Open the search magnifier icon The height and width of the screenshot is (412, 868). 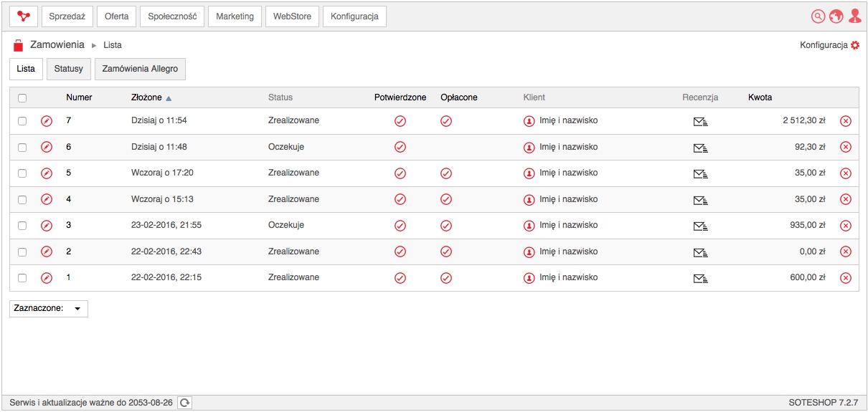pos(818,16)
